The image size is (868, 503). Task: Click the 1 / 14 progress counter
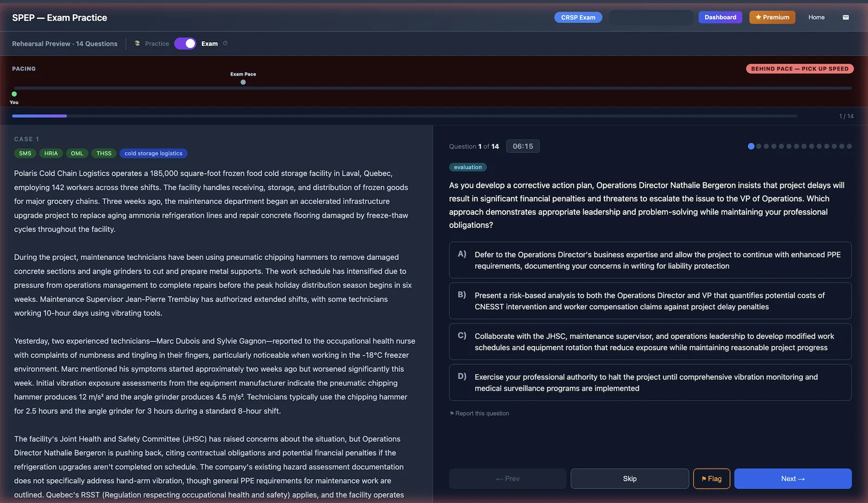846,116
